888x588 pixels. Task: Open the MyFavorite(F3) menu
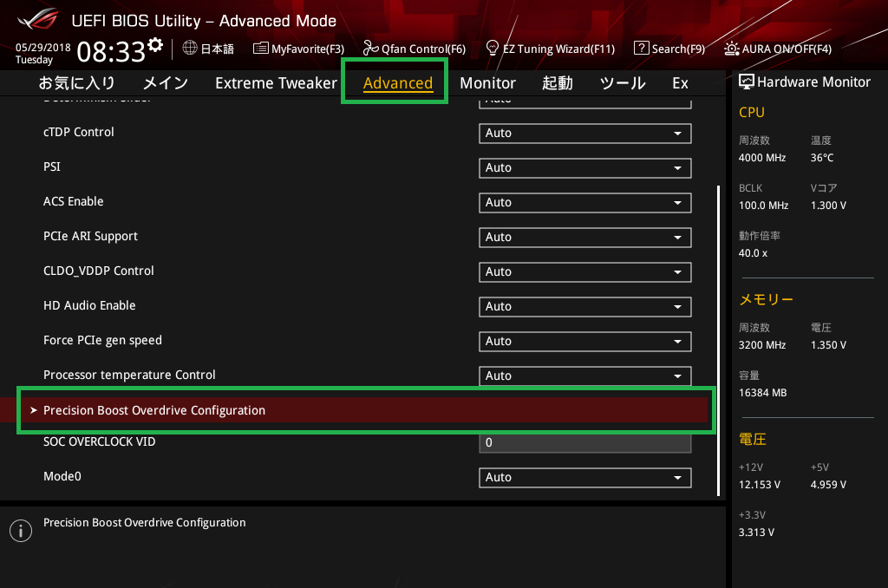[299, 49]
